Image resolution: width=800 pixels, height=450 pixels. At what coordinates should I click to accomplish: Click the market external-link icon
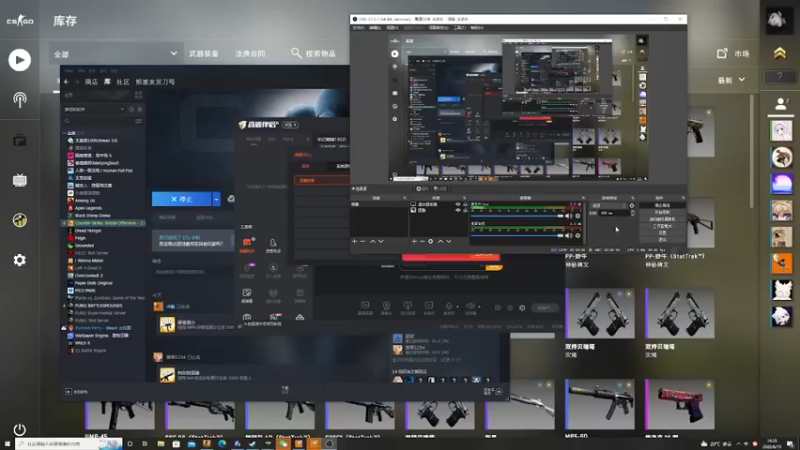(x=722, y=53)
